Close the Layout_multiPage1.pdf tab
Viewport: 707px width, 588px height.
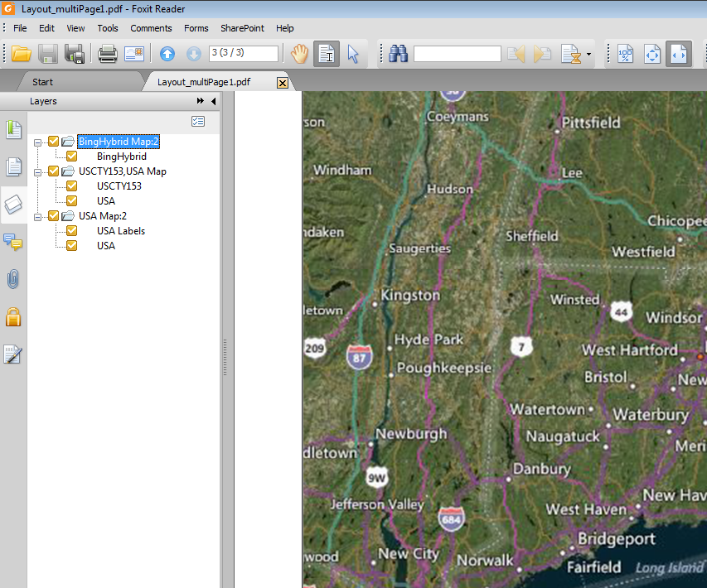(x=283, y=83)
